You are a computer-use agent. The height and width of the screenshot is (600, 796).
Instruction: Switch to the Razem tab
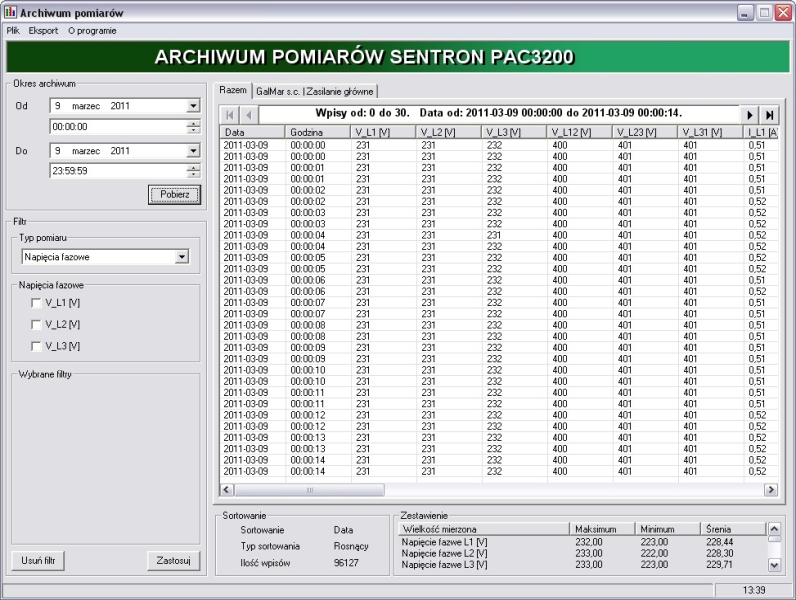point(233,90)
